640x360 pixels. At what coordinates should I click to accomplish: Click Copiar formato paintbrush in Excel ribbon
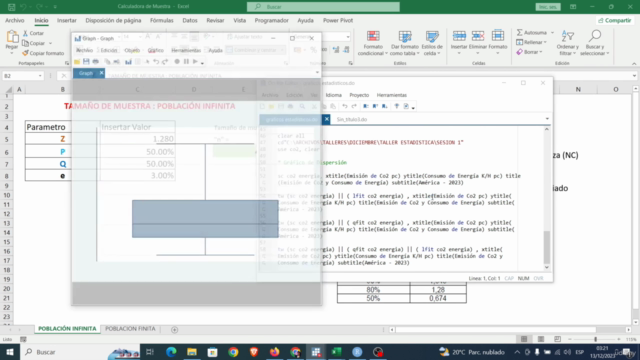tap(43, 53)
